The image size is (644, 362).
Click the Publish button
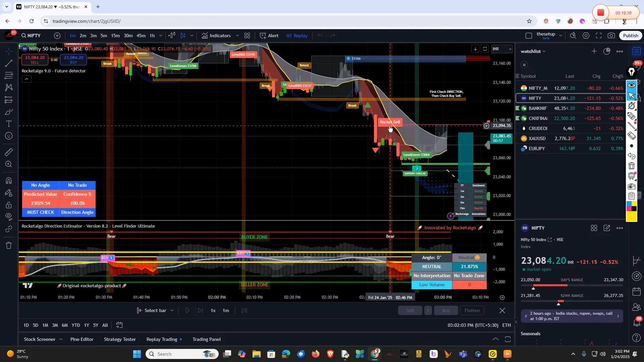point(630,36)
